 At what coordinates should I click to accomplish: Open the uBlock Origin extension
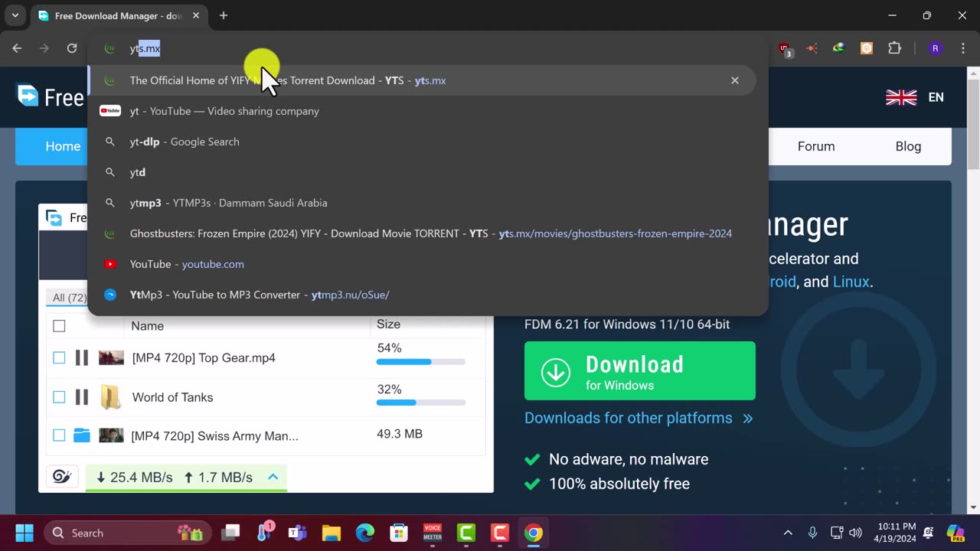coord(785,49)
